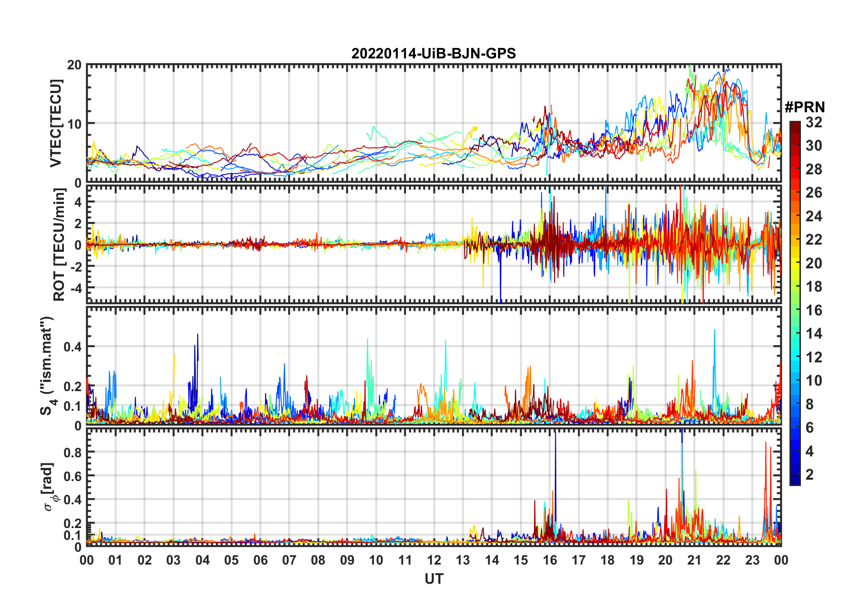The image size is (868, 607).
Task: Click the #PRN colorbar title
Action: tap(805, 107)
